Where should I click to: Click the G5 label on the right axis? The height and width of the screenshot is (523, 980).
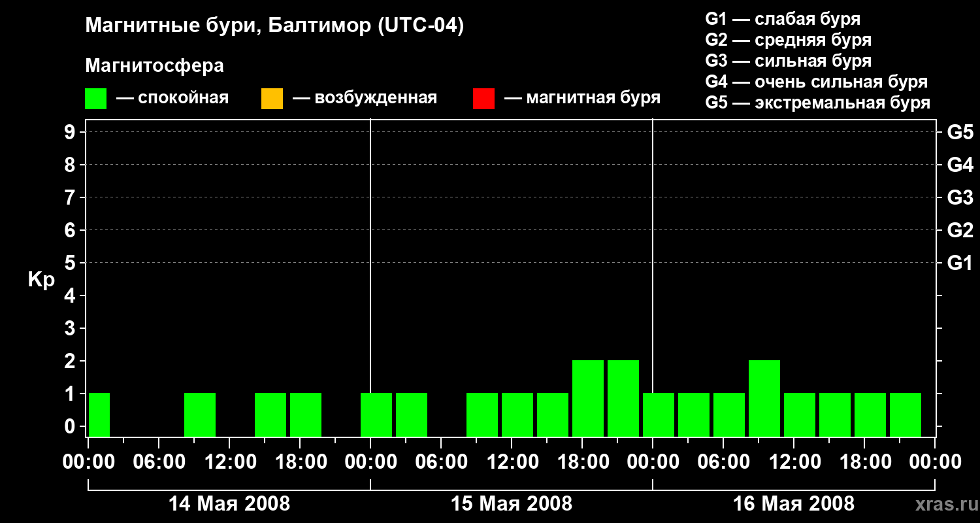point(960,133)
